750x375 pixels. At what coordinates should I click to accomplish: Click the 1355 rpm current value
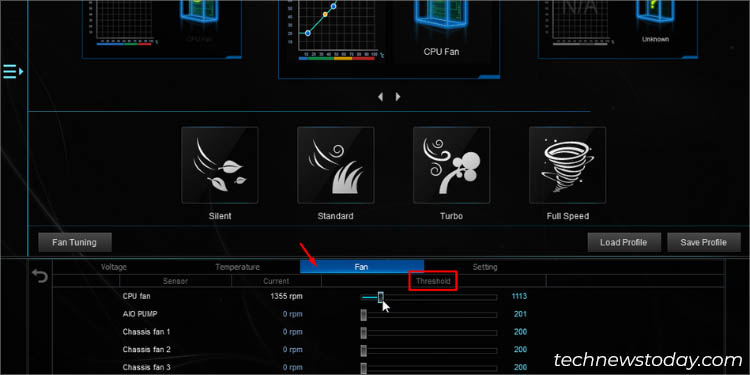(x=286, y=297)
